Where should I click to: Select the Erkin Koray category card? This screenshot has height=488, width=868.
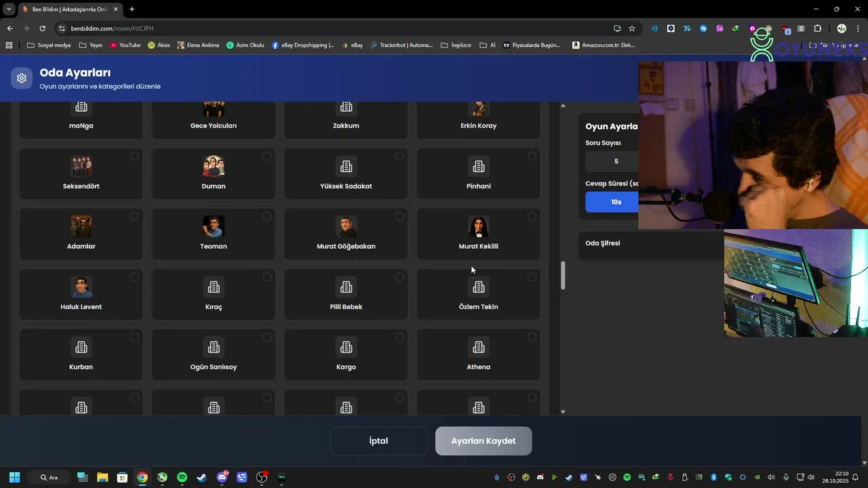(479, 120)
